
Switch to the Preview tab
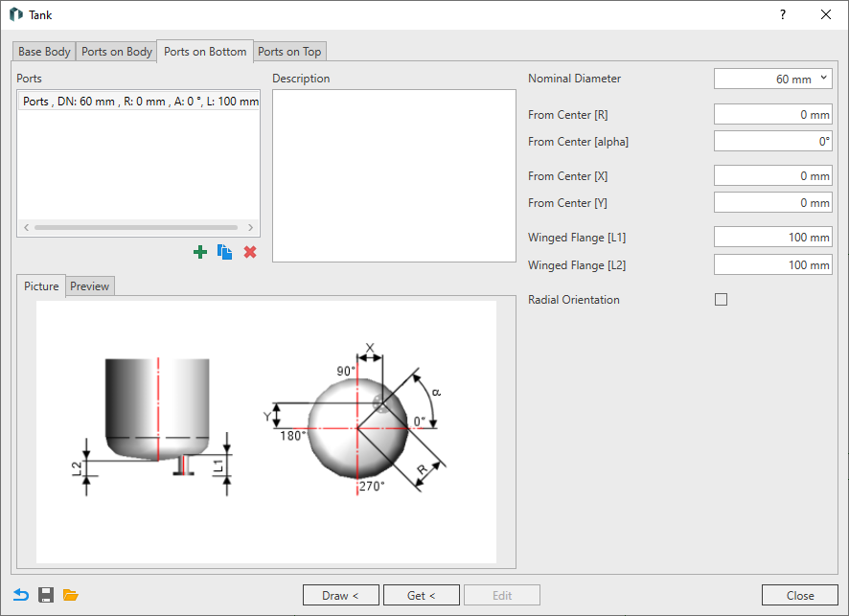coord(90,285)
